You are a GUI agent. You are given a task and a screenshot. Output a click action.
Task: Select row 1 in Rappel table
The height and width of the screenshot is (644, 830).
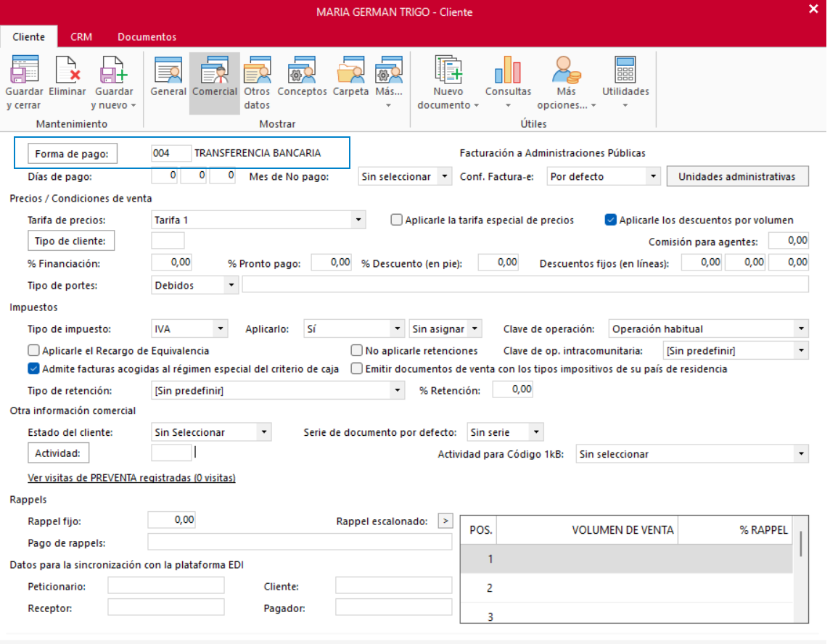(626, 559)
